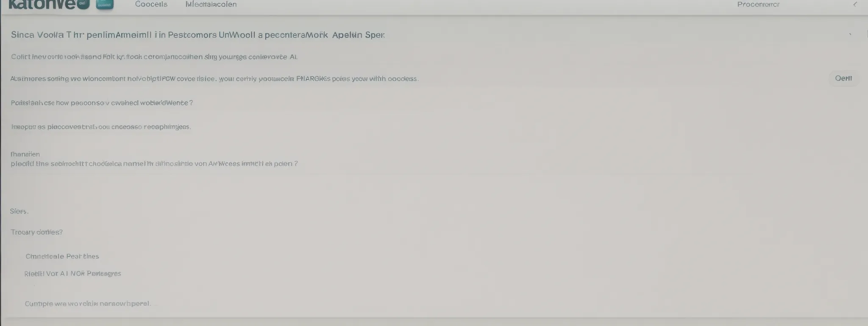868x326 pixels.
Task: Click the teal square app icon in header
Action: pyautogui.click(x=105, y=4)
